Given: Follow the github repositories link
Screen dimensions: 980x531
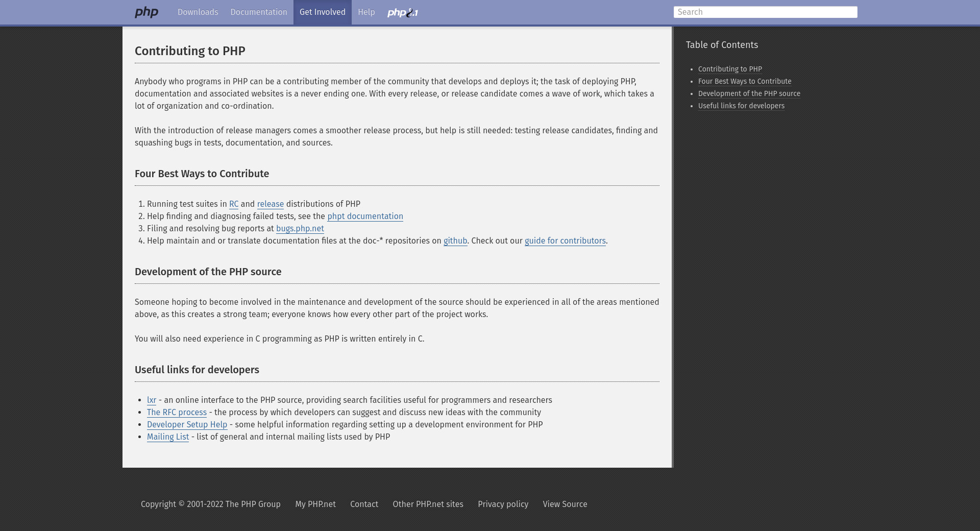Looking at the screenshot, I should [x=455, y=241].
